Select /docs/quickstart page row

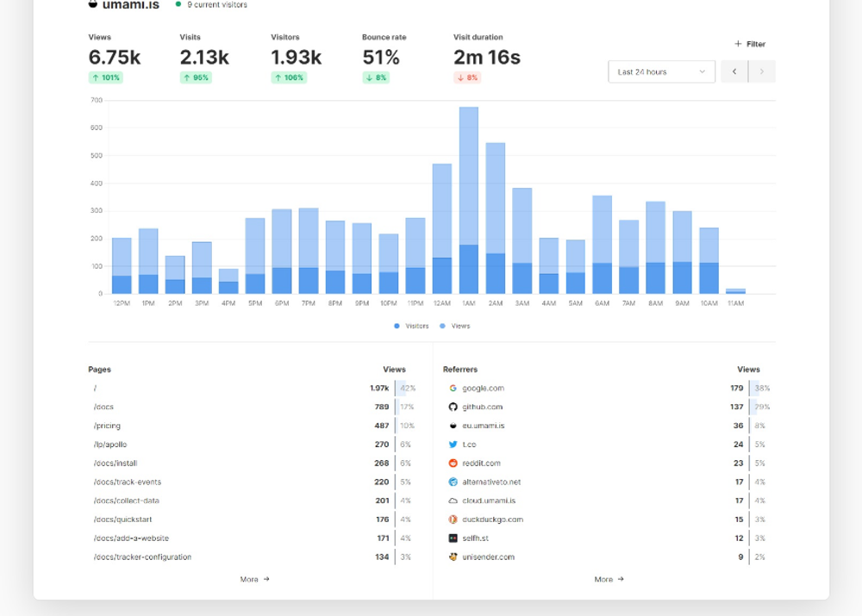255,520
